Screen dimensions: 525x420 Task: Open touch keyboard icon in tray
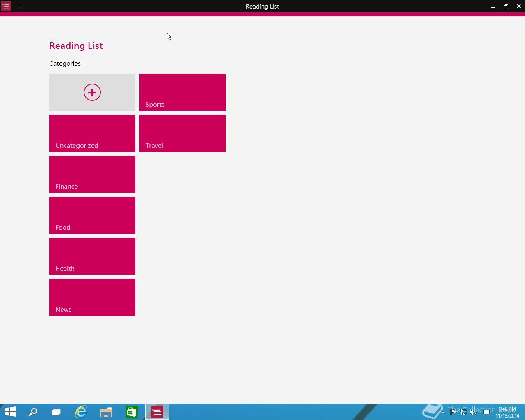(x=486, y=412)
